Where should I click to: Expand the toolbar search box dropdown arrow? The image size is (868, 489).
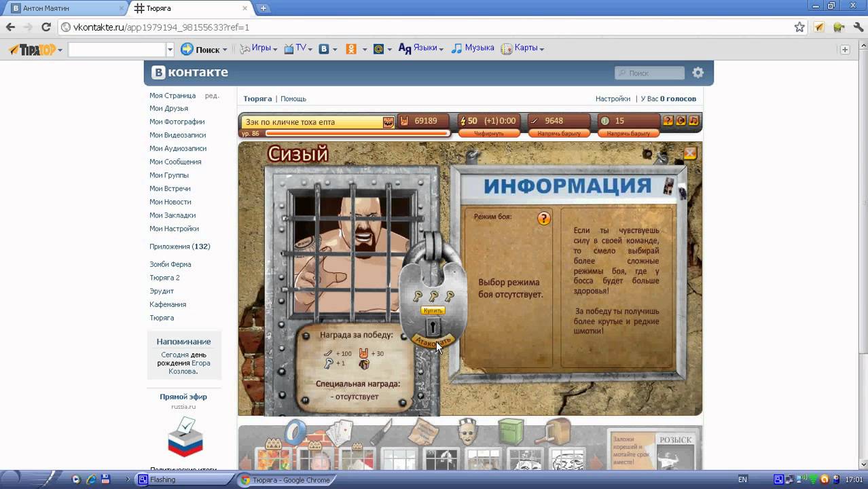click(170, 50)
